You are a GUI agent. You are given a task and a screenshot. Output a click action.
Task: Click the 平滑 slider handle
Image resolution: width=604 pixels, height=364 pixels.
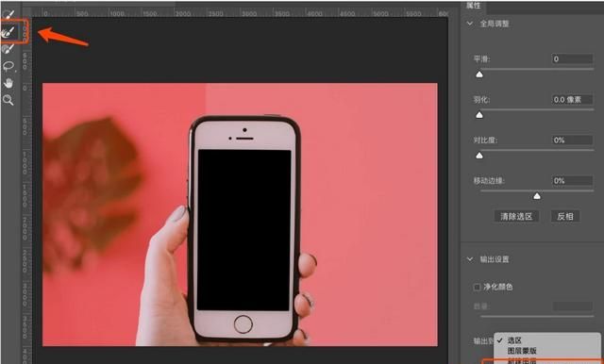pos(479,74)
